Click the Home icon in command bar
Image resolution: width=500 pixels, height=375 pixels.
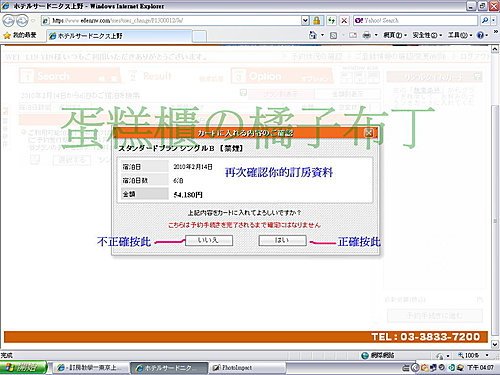(312, 35)
